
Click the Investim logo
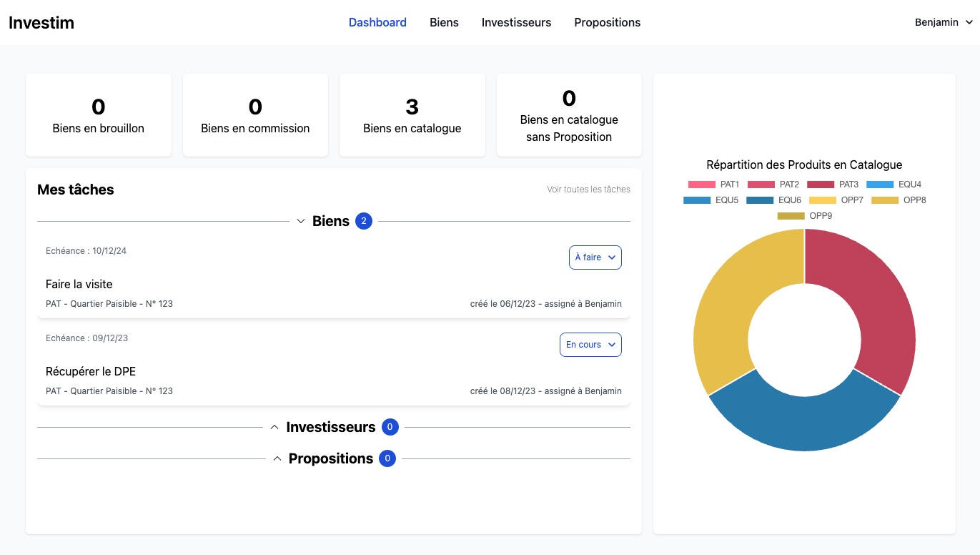tap(41, 22)
